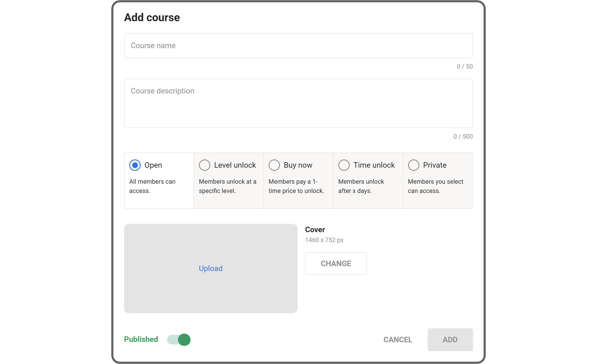Click 'All members can access' description
The height and width of the screenshot is (364, 597).
(152, 186)
